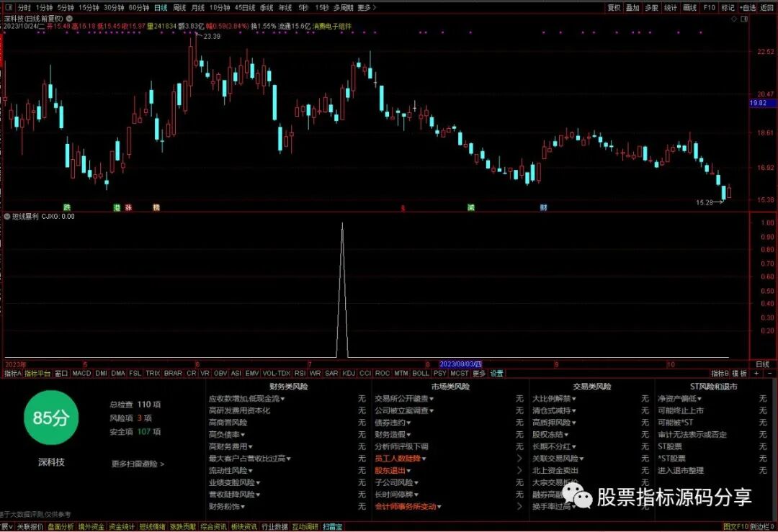Click the 涨 marker under the candles
The height and width of the screenshot is (532, 778).
coord(128,207)
